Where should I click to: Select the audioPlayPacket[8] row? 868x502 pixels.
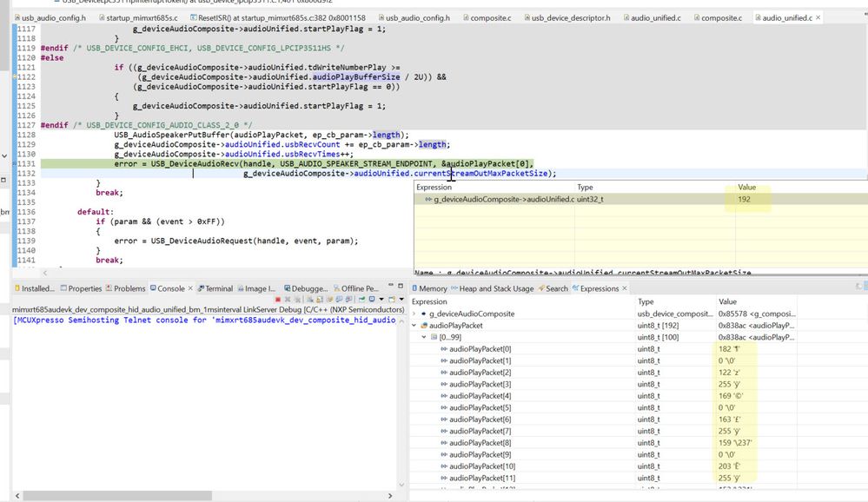point(603,443)
